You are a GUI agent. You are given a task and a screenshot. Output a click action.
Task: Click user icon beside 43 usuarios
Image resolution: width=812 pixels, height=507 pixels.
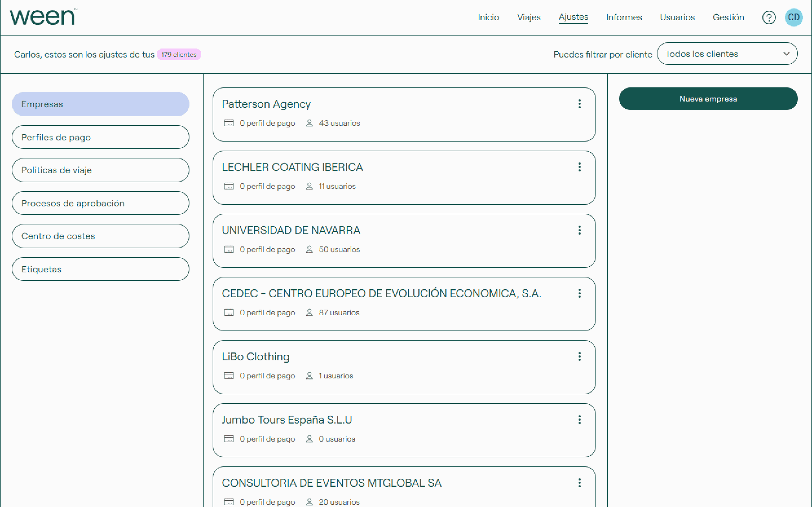[309, 123]
